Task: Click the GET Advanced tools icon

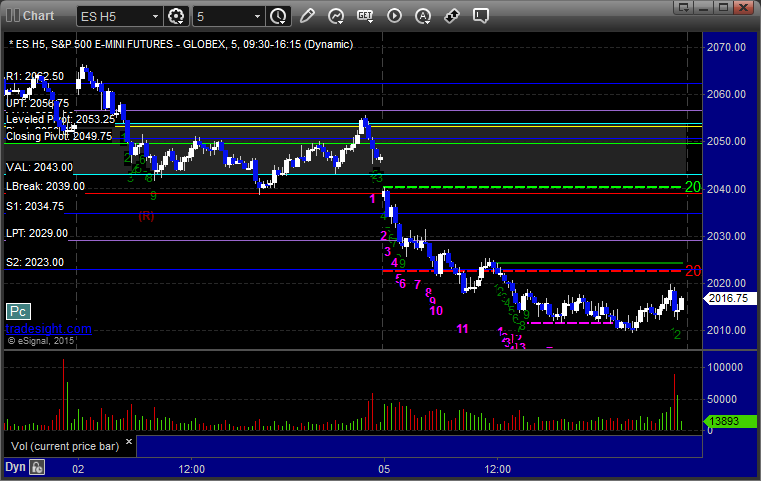Action: point(365,16)
